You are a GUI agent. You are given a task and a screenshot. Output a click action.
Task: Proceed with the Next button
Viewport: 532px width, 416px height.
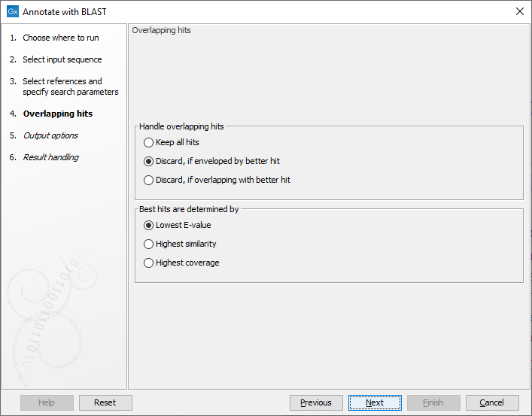tap(375, 402)
